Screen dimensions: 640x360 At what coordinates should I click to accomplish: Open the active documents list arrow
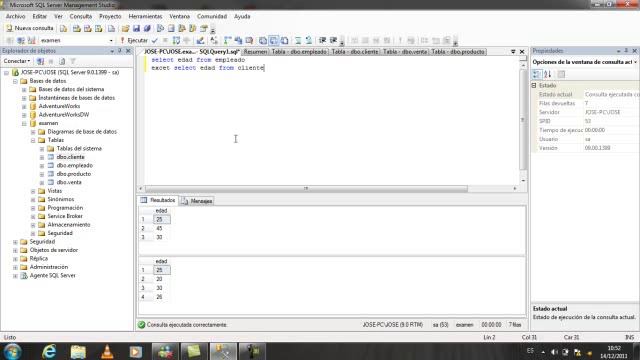(x=513, y=52)
